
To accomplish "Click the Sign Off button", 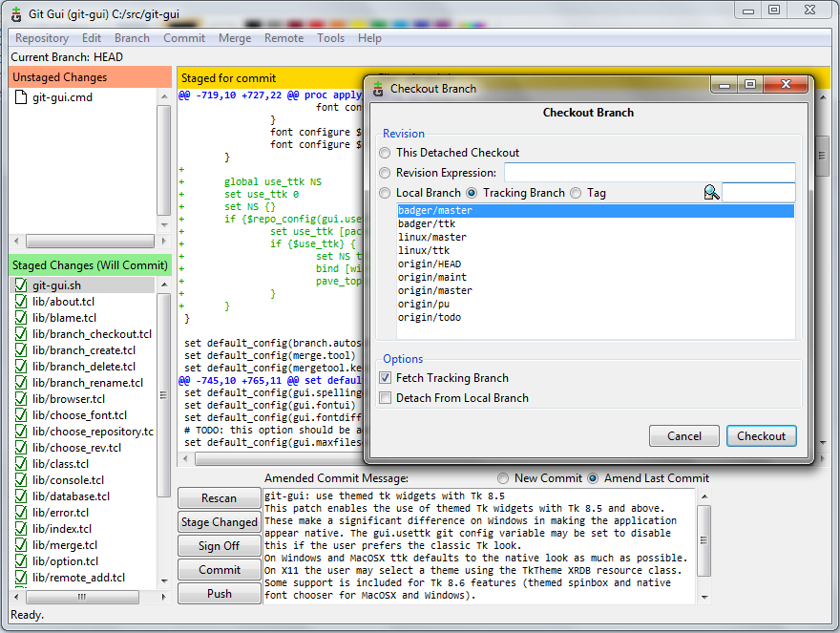I will 219,546.
